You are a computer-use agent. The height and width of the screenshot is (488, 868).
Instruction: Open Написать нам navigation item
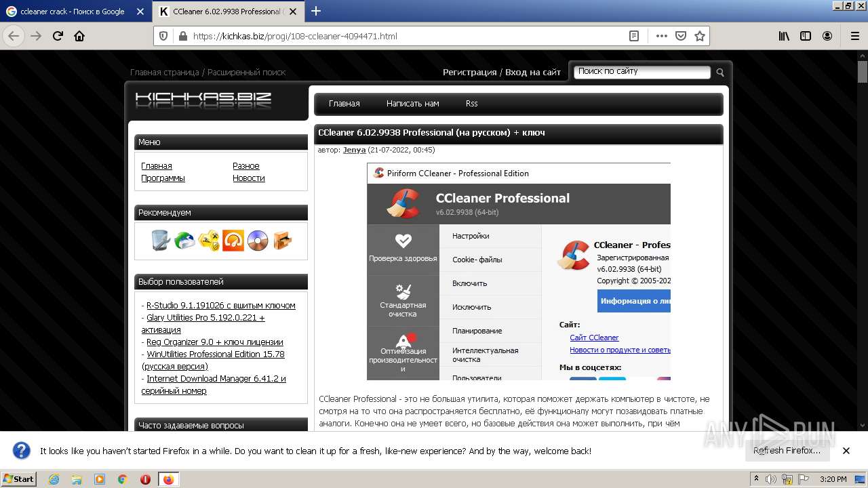pos(413,104)
